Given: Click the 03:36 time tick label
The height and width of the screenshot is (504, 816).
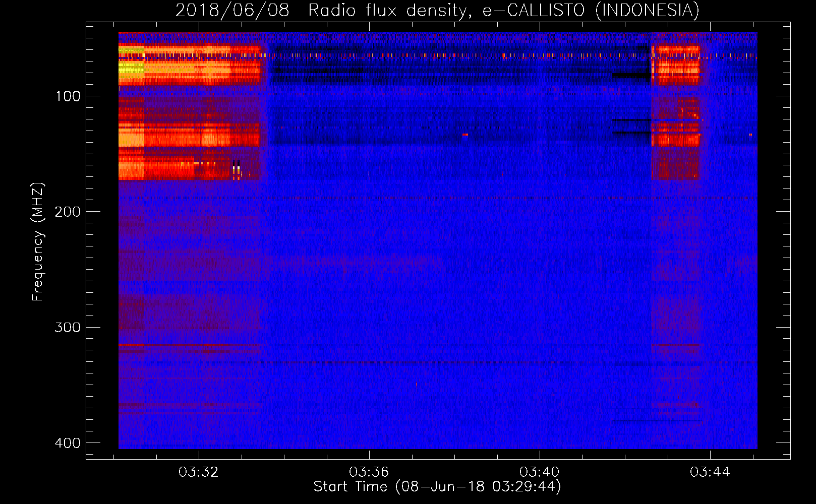Looking at the screenshot, I should (369, 472).
